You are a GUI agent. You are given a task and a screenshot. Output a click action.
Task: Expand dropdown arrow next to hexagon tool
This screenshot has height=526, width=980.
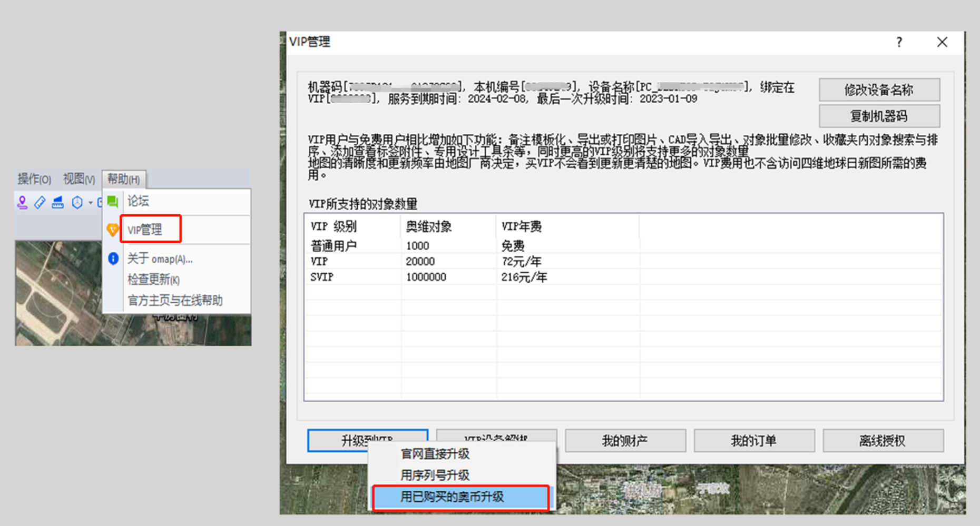tap(91, 203)
